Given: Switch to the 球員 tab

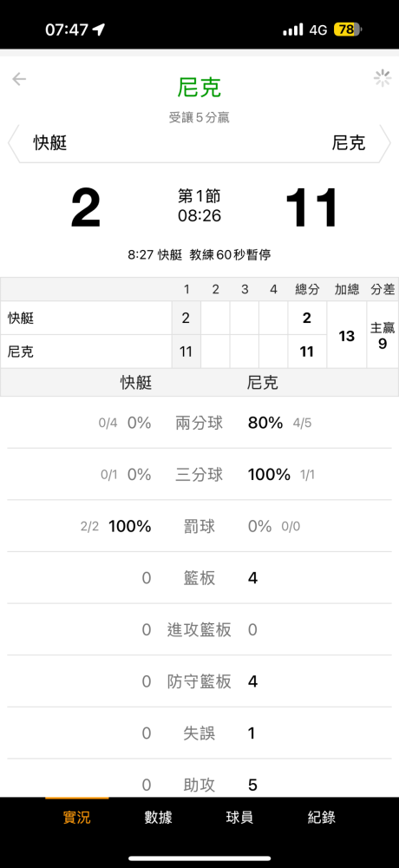Looking at the screenshot, I should click(239, 817).
